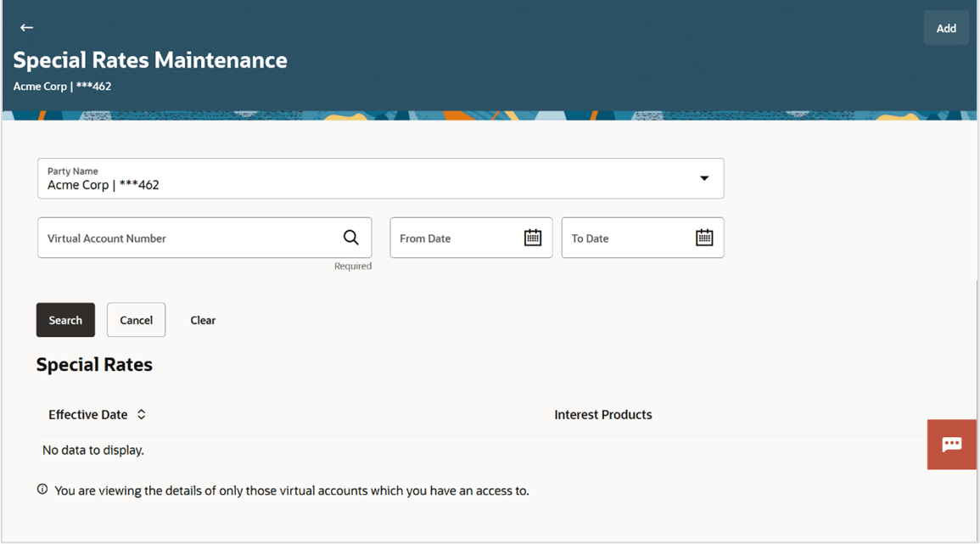The height and width of the screenshot is (544, 980).
Task: Focus the Virtual Account Number field
Action: 187,238
